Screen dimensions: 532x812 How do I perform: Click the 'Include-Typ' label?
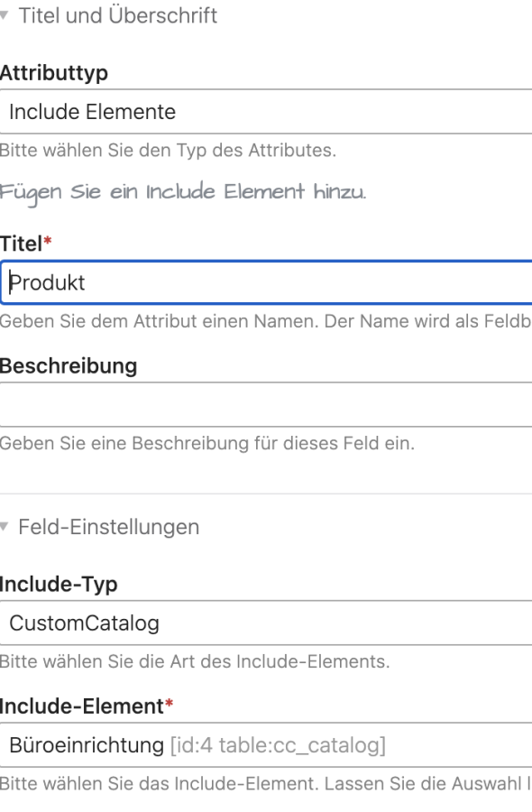coord(59,584)
